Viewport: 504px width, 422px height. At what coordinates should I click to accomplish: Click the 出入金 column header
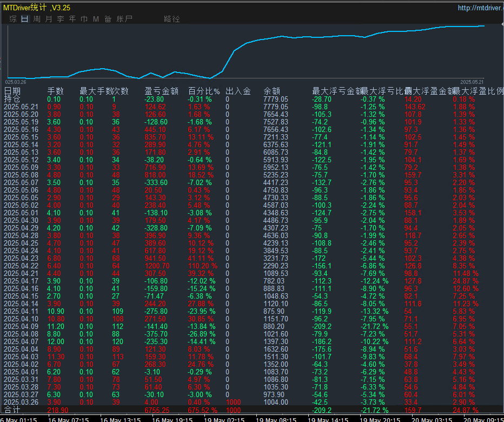pos(238,91)
